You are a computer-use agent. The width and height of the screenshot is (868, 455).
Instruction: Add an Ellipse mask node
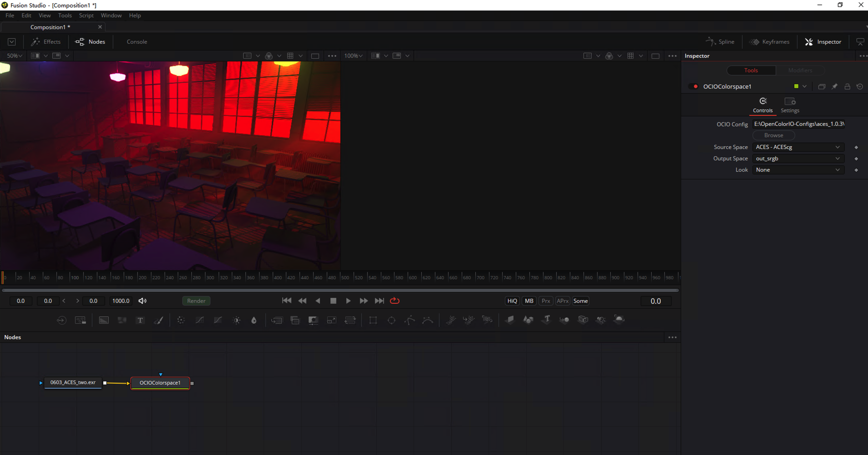pyautogui.click(x=391, y=320)
